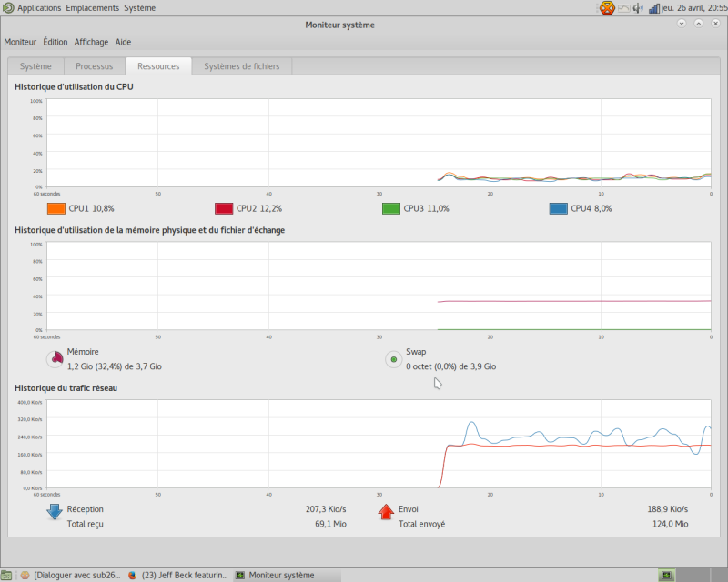Open the Édition menu

(x=56, y=42)
